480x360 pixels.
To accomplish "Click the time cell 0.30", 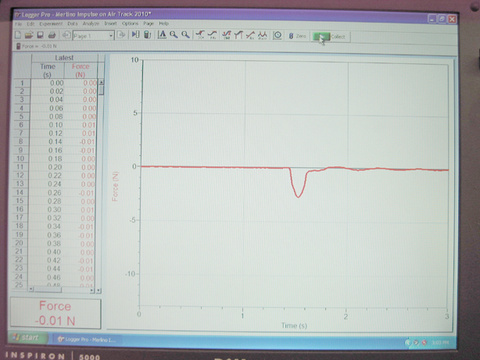I will tap(54, 209).
